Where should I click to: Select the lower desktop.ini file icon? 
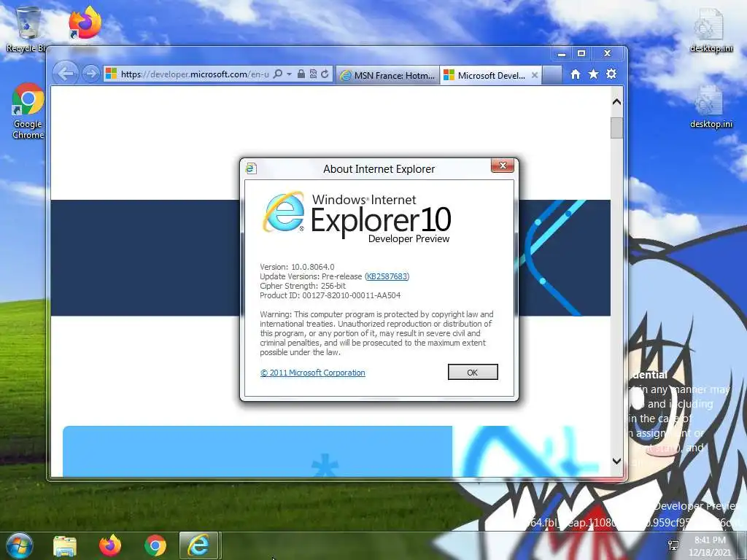tap(711, 107)
